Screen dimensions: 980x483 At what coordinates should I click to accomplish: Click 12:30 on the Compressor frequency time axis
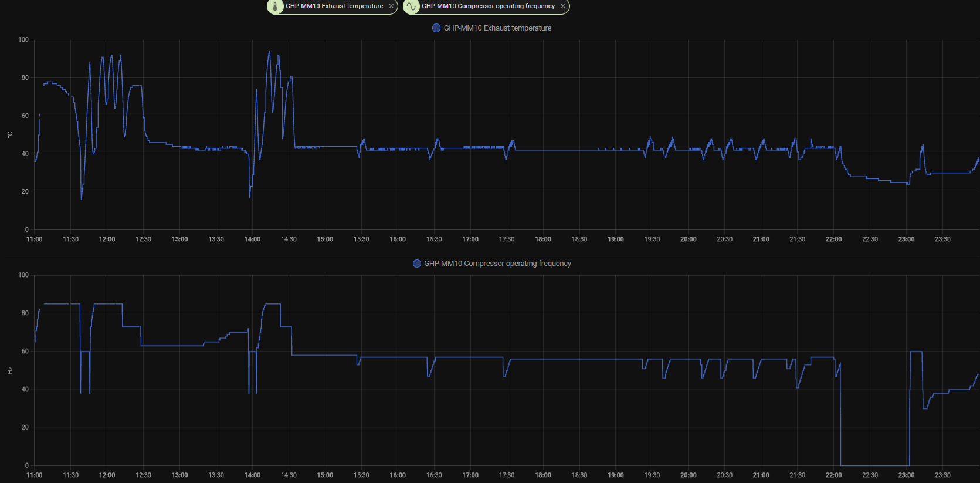144,475
